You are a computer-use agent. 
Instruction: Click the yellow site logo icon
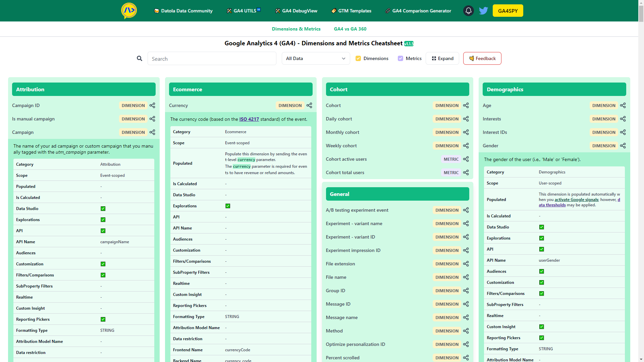[x=129, y=11]
